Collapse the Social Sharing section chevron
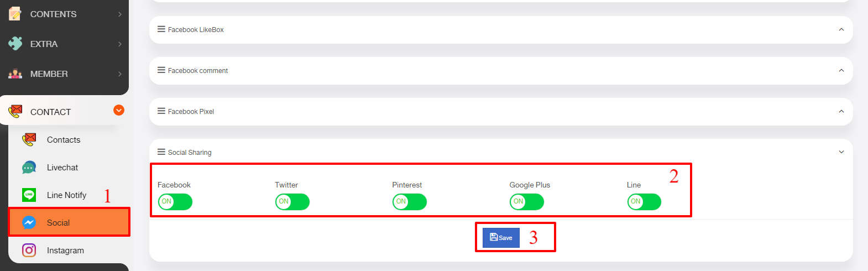The width and height of the screenshot is (868, 271). click(x=841, y=152)
